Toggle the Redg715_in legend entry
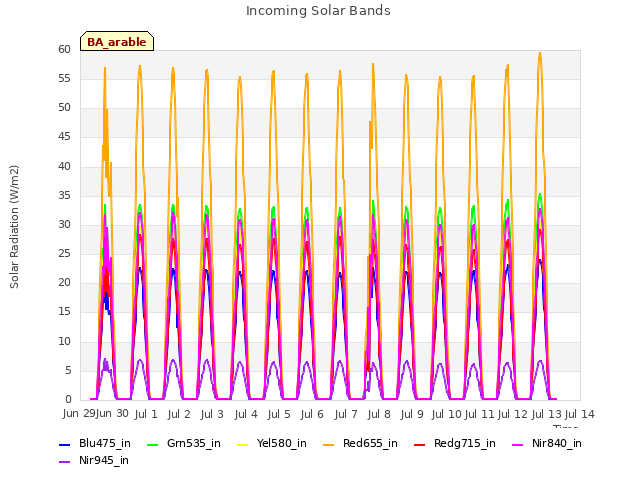Image resolution: width=640 pixels, height=480 pixels. [x=455, y=443]
